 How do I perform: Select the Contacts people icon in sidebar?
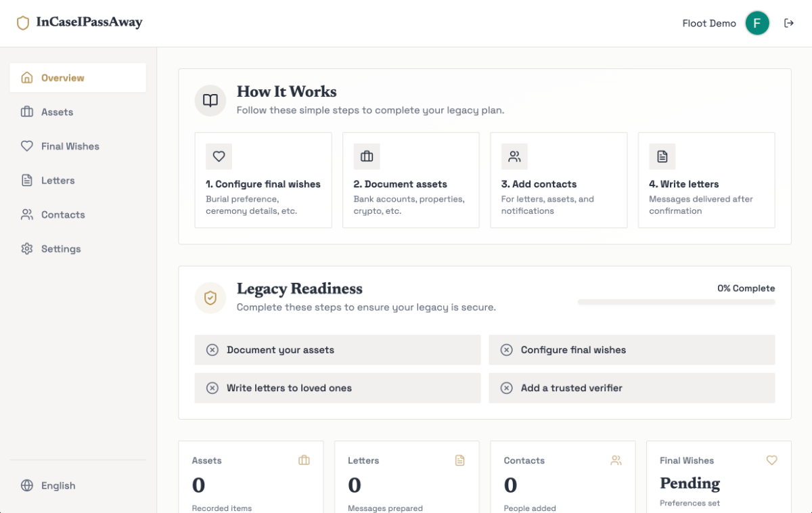coord(27,215)
